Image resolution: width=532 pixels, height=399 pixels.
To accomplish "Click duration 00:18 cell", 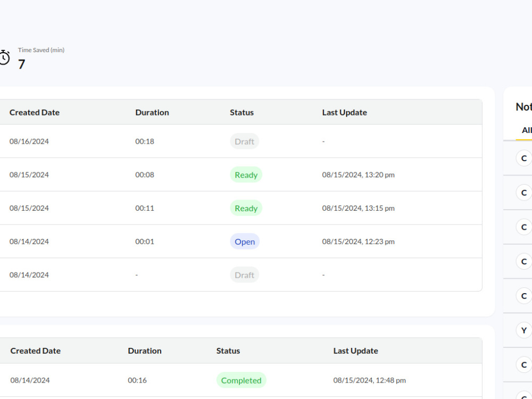I will (145, 141).
